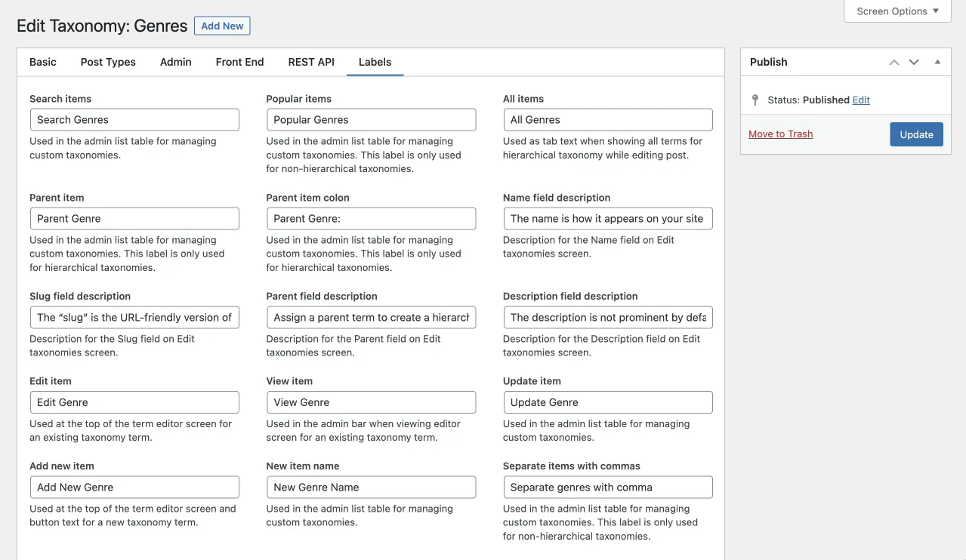
Task: Open the Admin tab
Action: click(176, 62)
